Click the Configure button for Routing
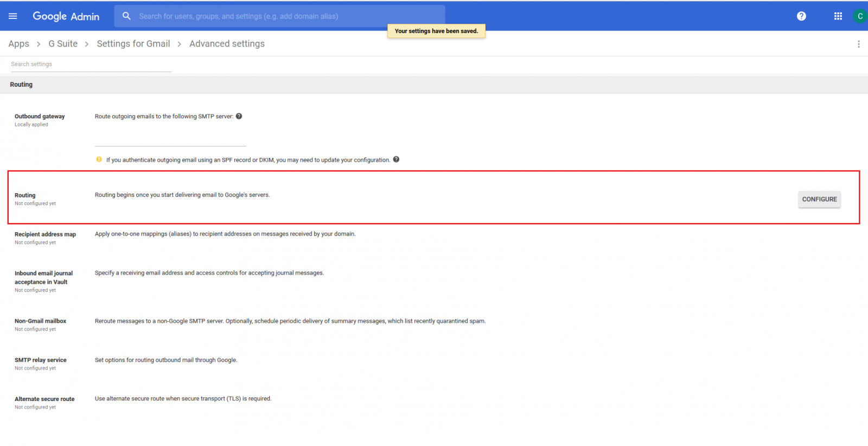This screenshot has height=446, width=868. pyautogui.click(x=819, y=199)
